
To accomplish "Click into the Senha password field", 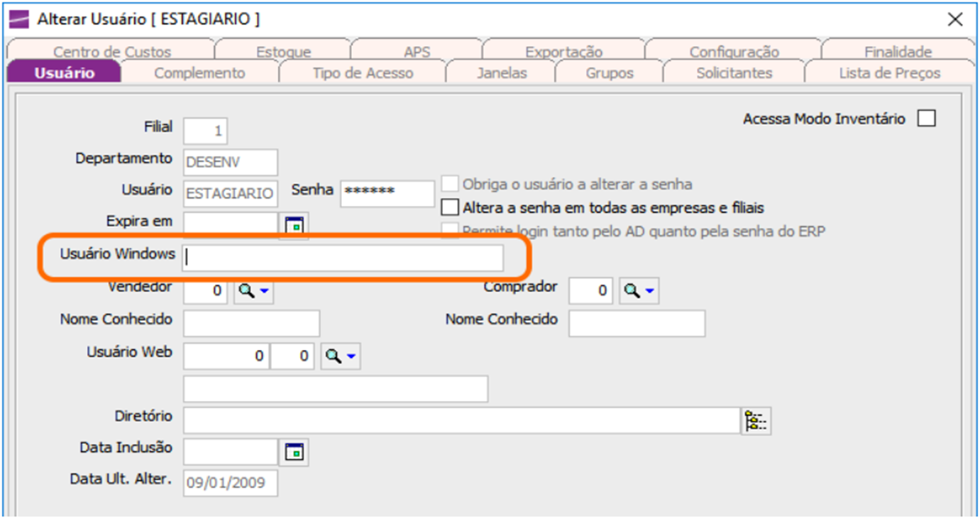I will [x=387, y=194].
